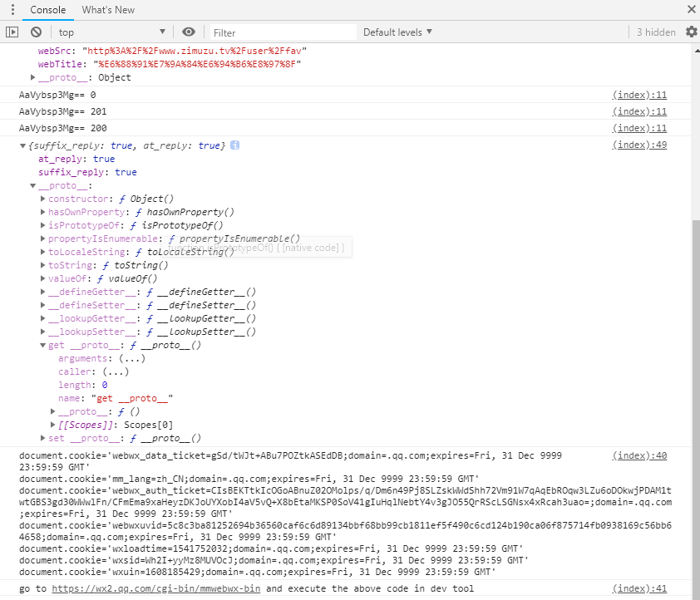The height and width of the screenshot is (600, 700).
Task: Follow the https://wx2.qq.com/cgi-bin/mmwebwx-bin link
Action: click(x=155, y=588)
